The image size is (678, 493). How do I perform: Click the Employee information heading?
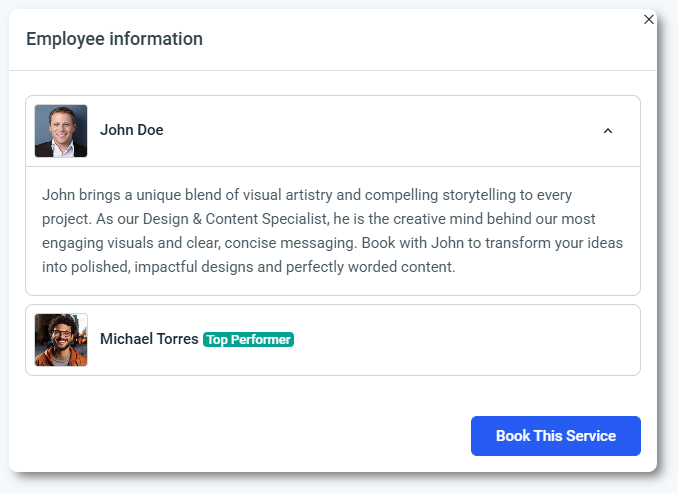114,39
